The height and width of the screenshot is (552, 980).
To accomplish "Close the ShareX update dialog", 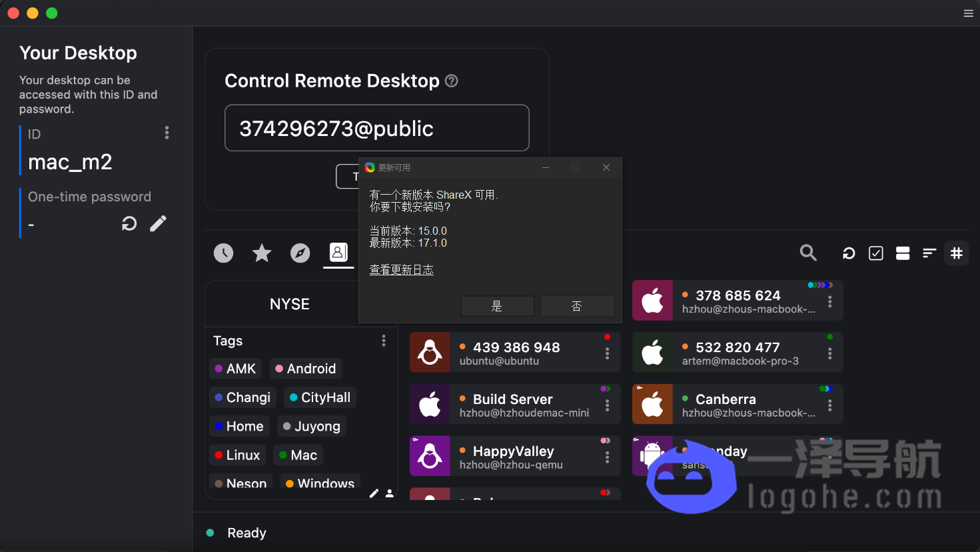I will (x=606, y=167).
